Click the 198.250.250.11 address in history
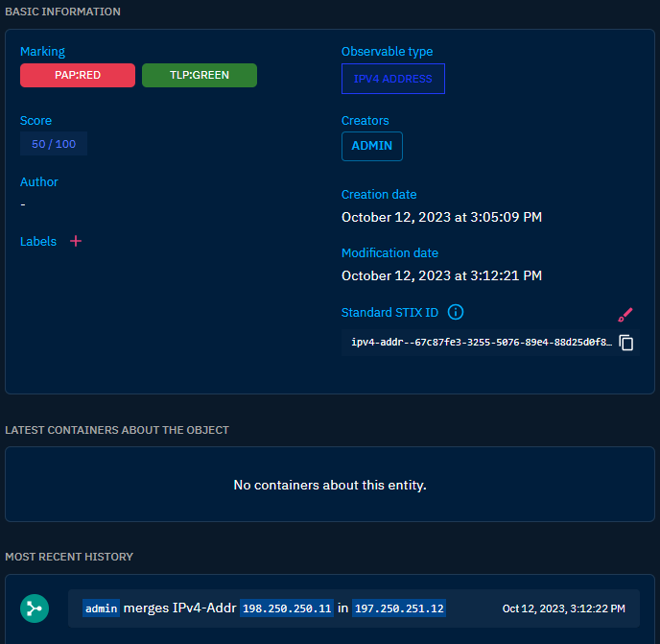The height and width of the screenshot is (644, 660). coord(287,608)
